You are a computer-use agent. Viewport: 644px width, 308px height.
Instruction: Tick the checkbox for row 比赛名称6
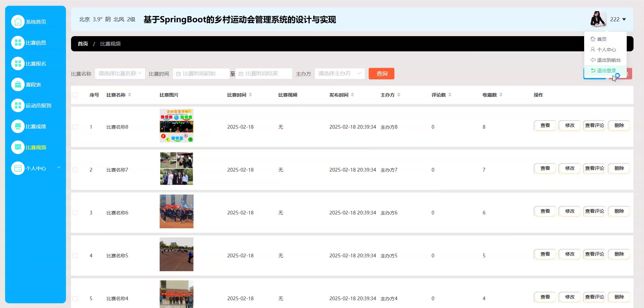click(x=75, y=213)
